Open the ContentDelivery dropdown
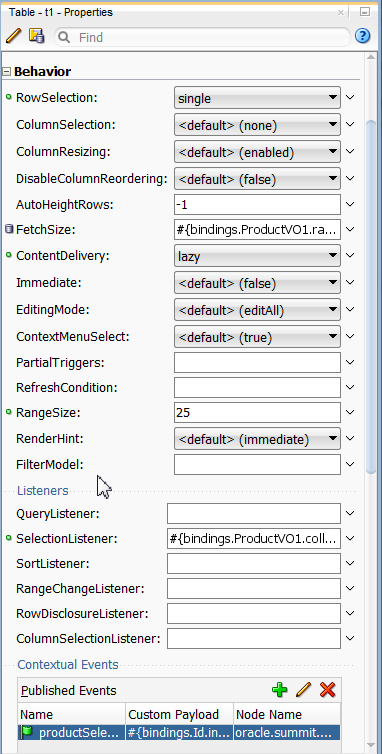382x754 pixels. tap(257, 256)
